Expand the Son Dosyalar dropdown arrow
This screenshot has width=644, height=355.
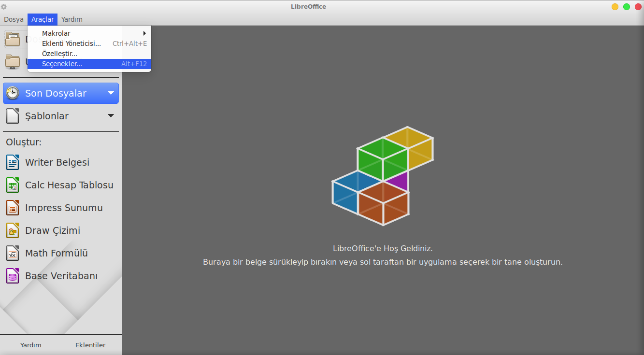coord(111,93)
